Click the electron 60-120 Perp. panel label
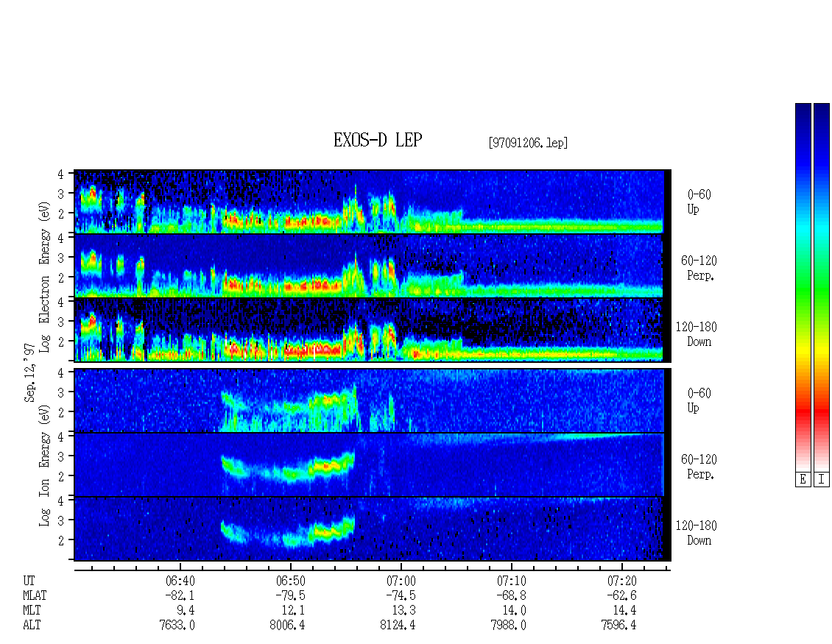Screen dimensions: 832x644 point(699,269)
